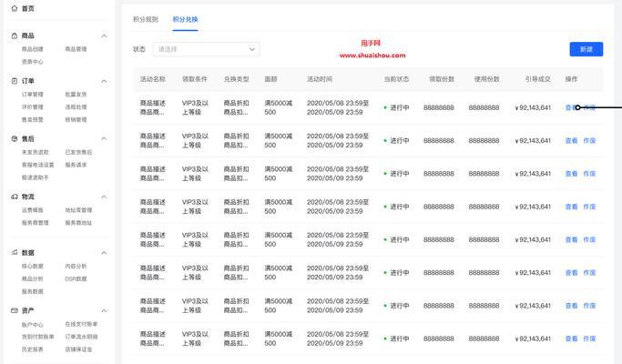Open 服务请求 menu item

coord(76,165)
